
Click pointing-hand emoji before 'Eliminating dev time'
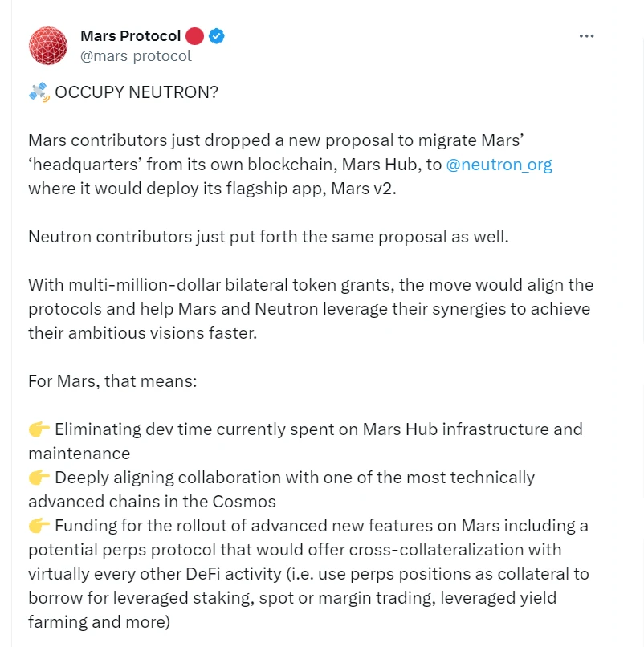coord(39,429)
